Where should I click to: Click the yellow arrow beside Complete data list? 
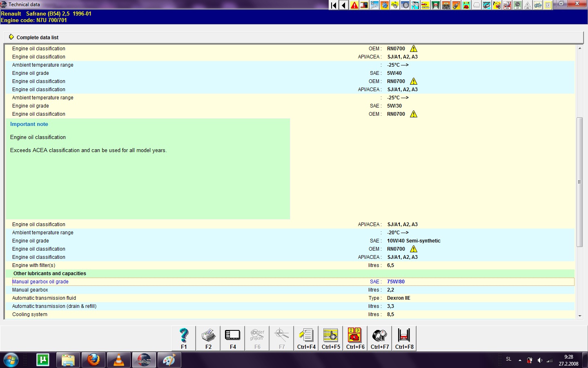tap(11, 37)
